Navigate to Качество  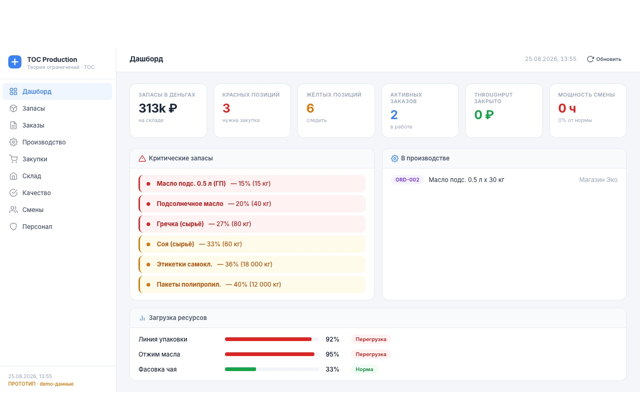point(58,193)
